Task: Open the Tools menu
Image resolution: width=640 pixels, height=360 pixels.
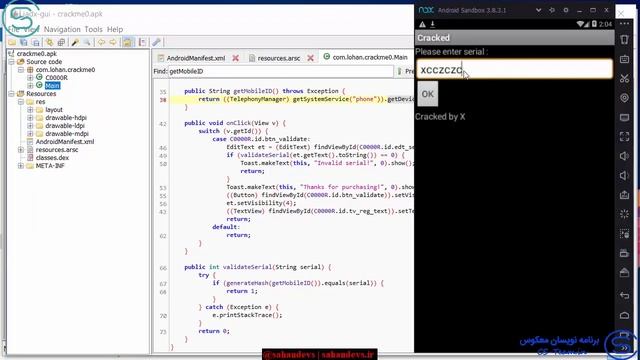Action: 93,29
